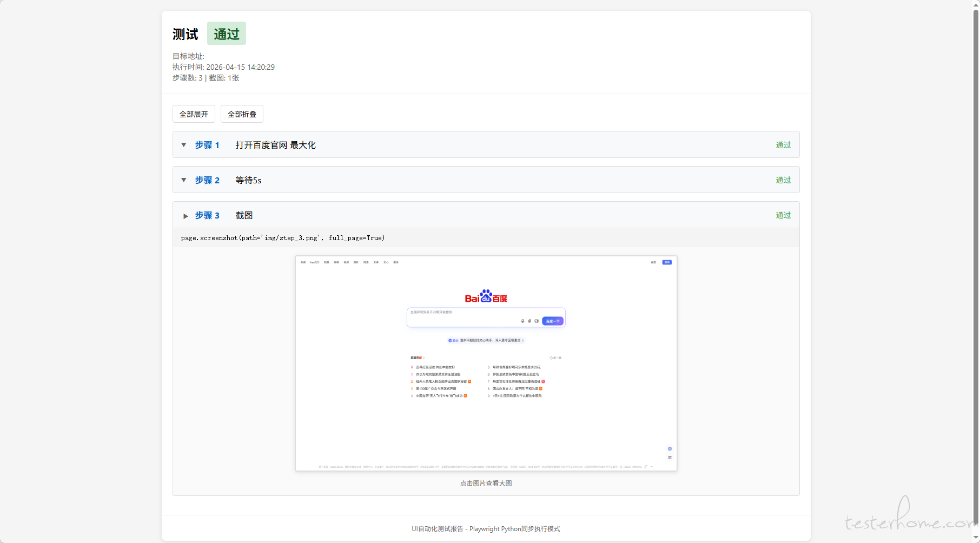Click the 等待5s step title
Image resolution: width=980 pixels, height=543 pixels.
pyautogui.click(x=248, y=180)
